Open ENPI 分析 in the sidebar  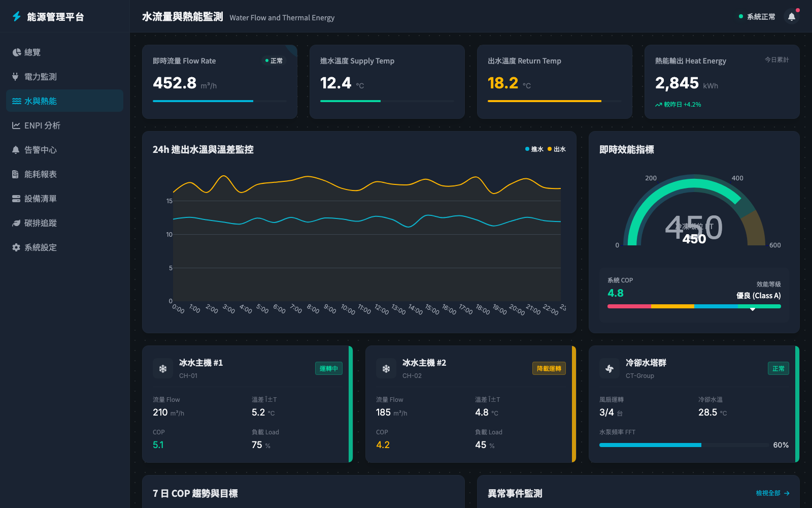pos(65,125)
